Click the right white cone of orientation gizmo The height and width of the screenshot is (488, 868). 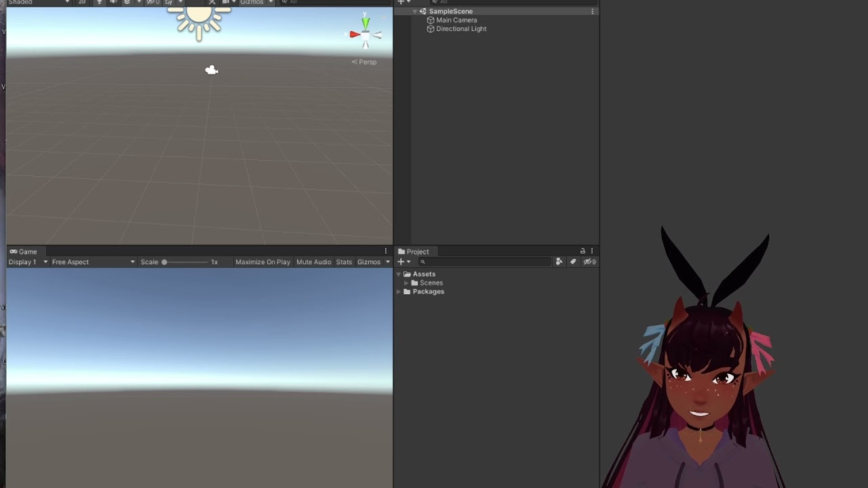click(x=378, y=35)
